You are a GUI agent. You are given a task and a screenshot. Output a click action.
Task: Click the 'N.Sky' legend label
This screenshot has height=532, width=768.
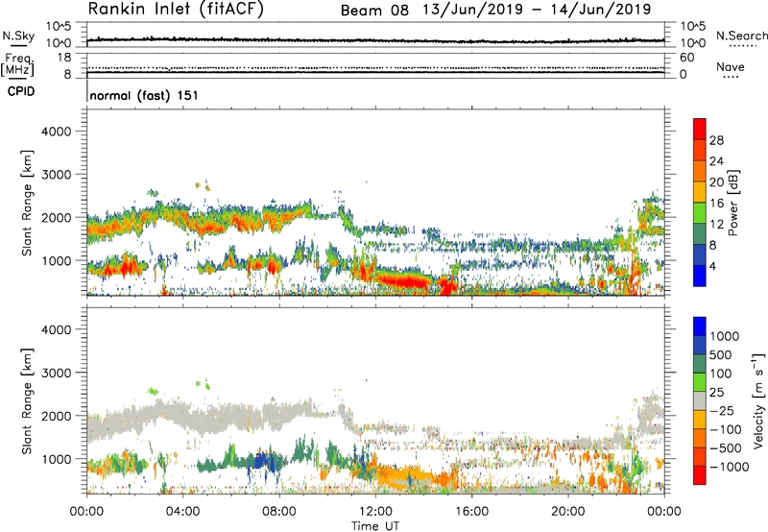(18, 36)
